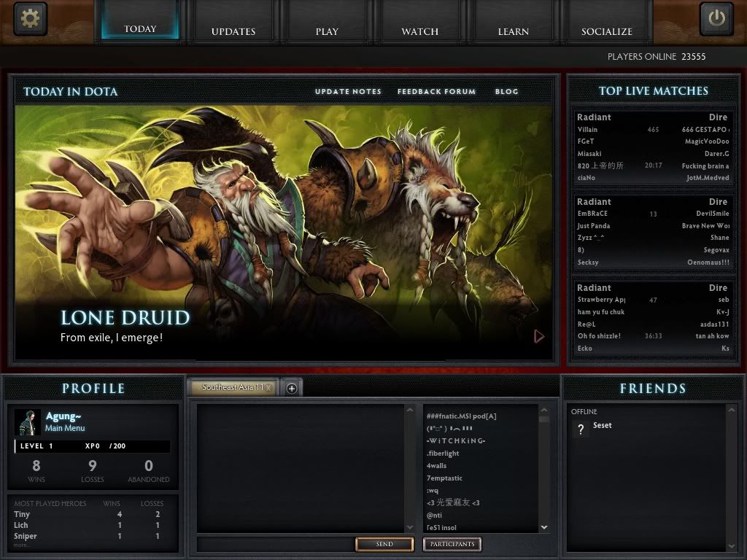Viewport: 747px width, 560px height.
Task: Select participant @nti
Action: 434,516
